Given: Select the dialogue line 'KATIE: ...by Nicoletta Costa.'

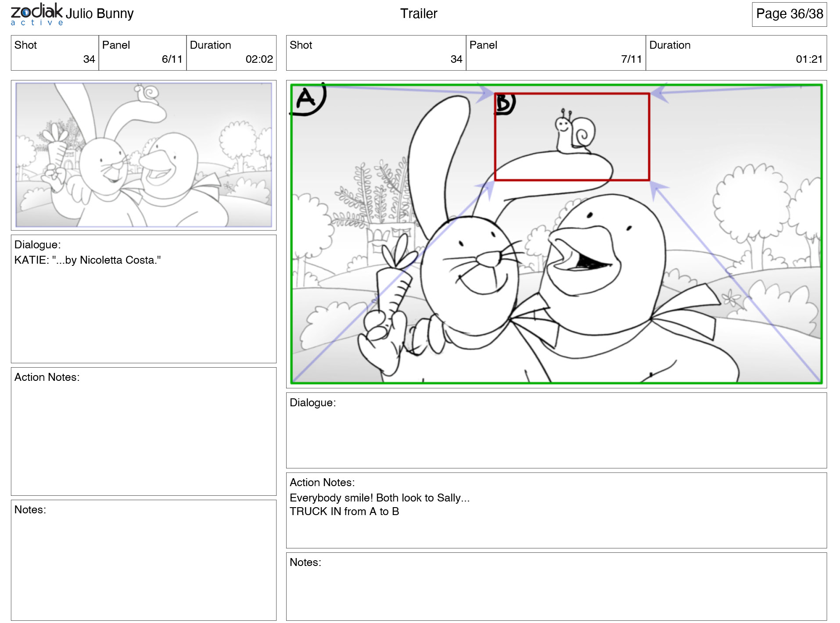Looking at the screenshot, I should pyautogui.click(x=88, y=260).
